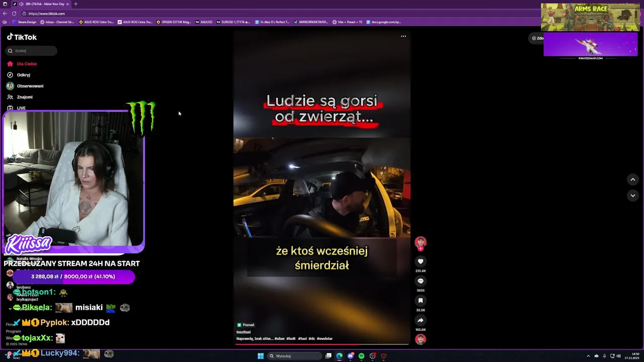Go to previous video arrow
This screenshot has width=644, height=362.
pos(633,179)
